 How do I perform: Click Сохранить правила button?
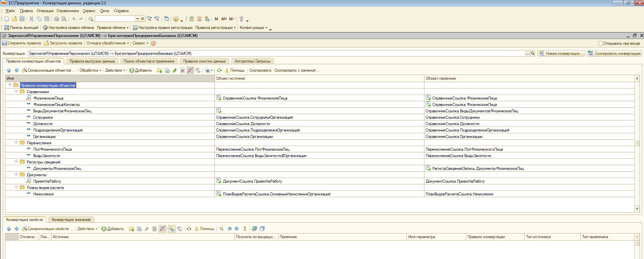[x=22, y=43]
